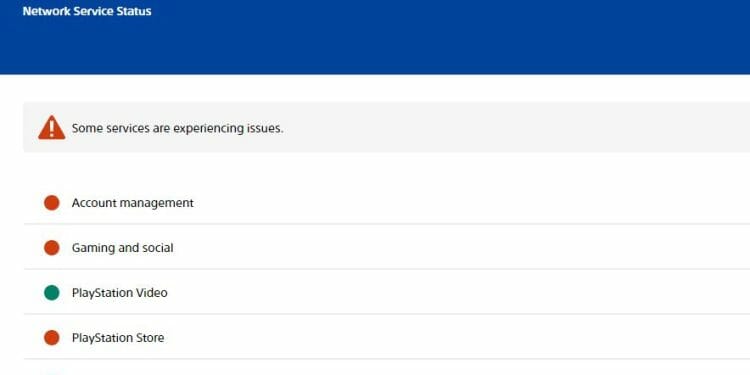
Task: Click the gray alert banner box background
Action: [387, 127]
